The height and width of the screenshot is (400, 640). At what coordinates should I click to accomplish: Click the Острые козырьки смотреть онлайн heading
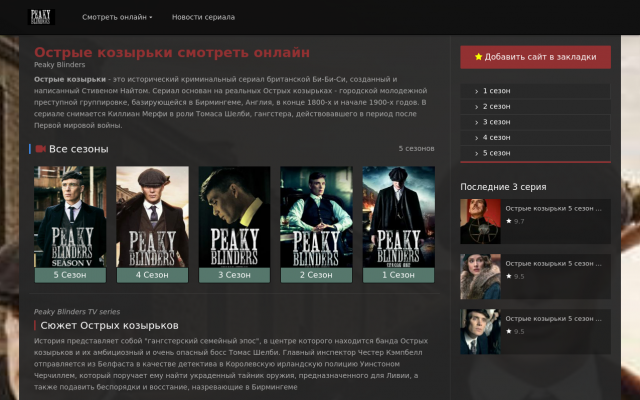(x=172, y=53)
